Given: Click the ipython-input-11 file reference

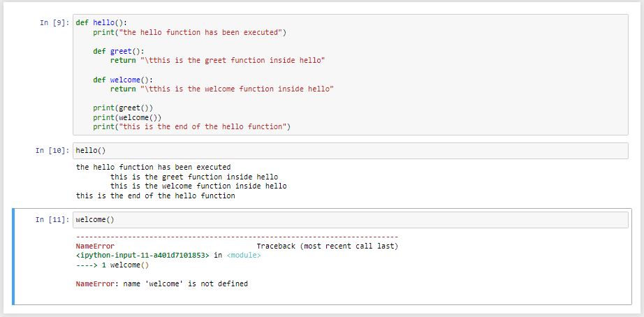Looking at the screenshot, I should (x=142, y=256).
